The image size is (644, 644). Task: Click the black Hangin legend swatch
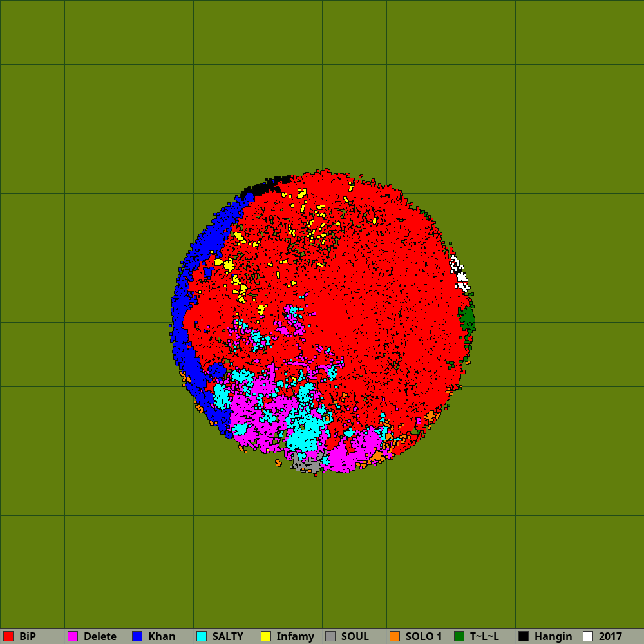pos(524,636)
